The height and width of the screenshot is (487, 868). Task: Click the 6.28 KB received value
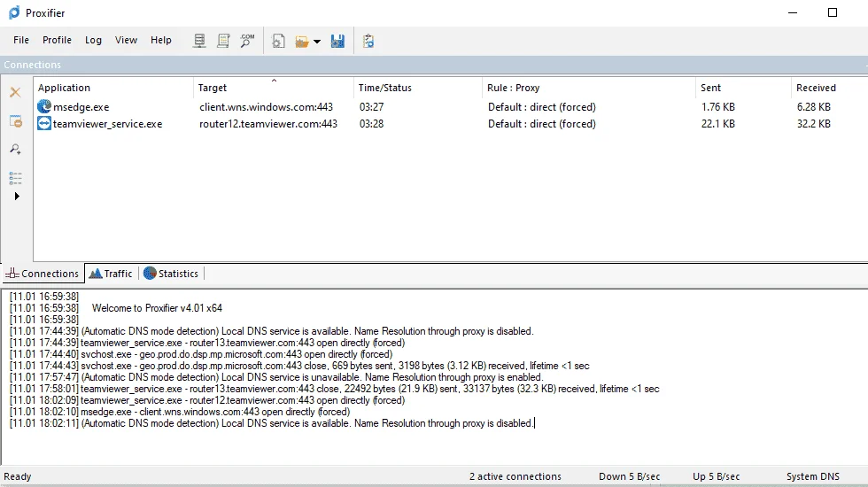814,107
